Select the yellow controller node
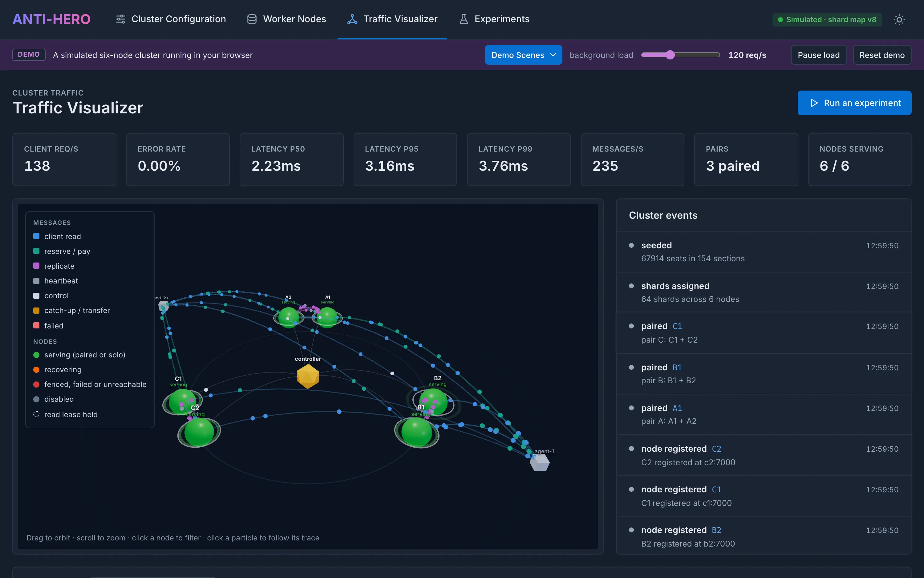Viewport: 924px width, 578px height. 308,376
